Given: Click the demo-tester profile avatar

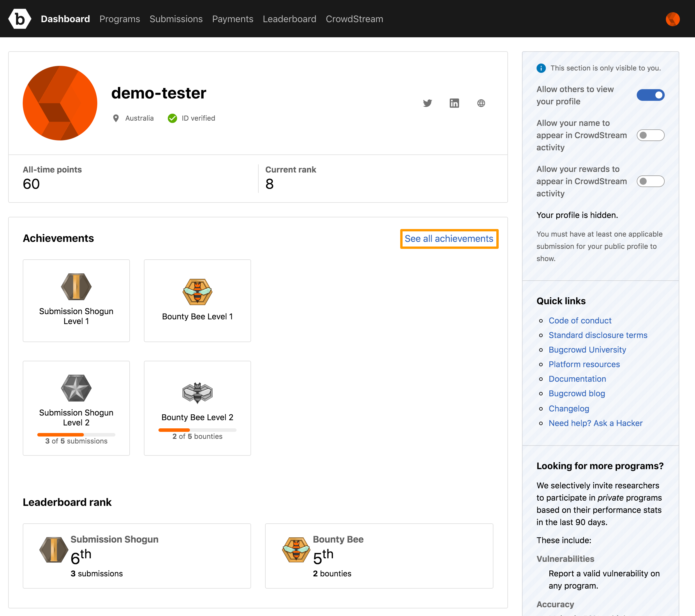Looking at the screenshot, I should (61, 103).
